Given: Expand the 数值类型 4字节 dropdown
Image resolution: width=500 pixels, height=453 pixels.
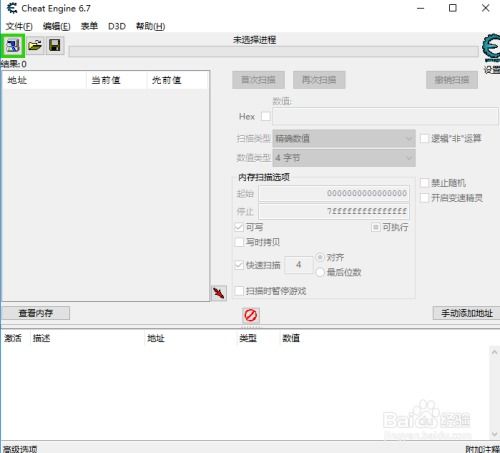Looking at the screenshot, I should tap(344, 158).
